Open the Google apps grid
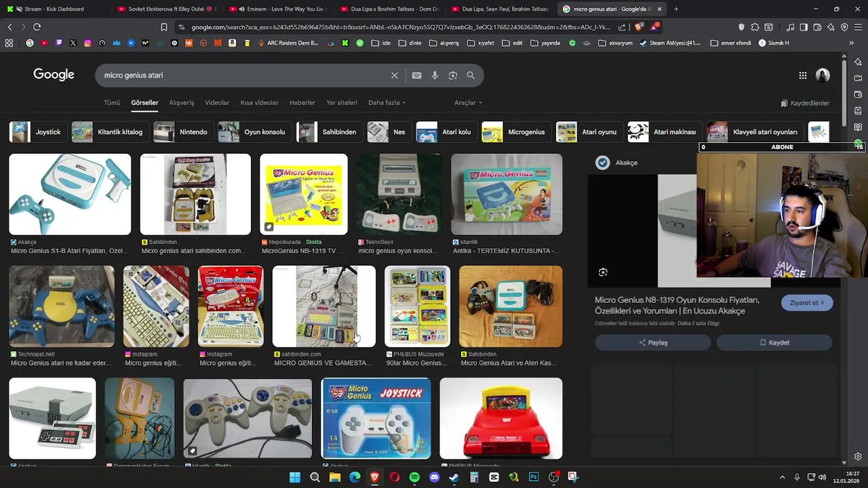Image resolution: width=868 pixels, height=488 pixels. 803,75
